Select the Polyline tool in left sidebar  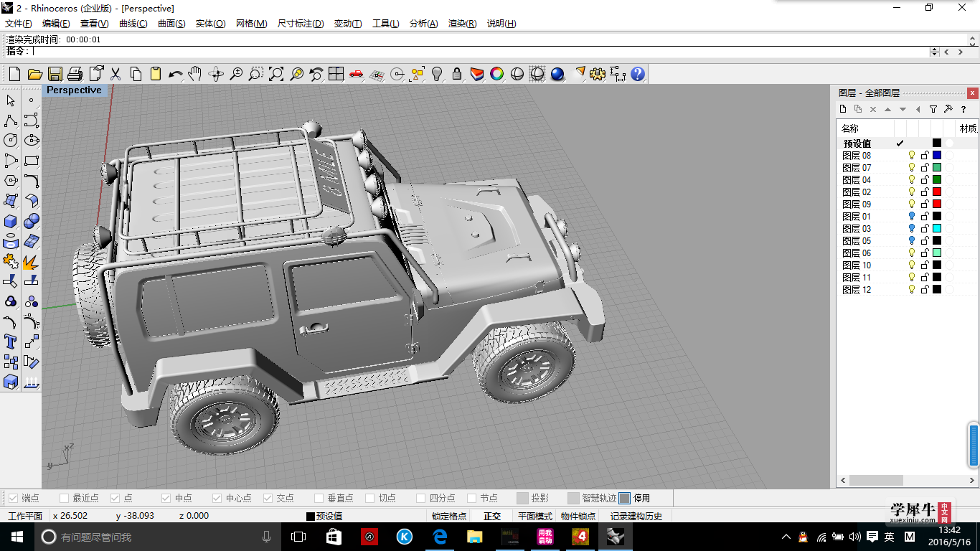pos(11,121)
